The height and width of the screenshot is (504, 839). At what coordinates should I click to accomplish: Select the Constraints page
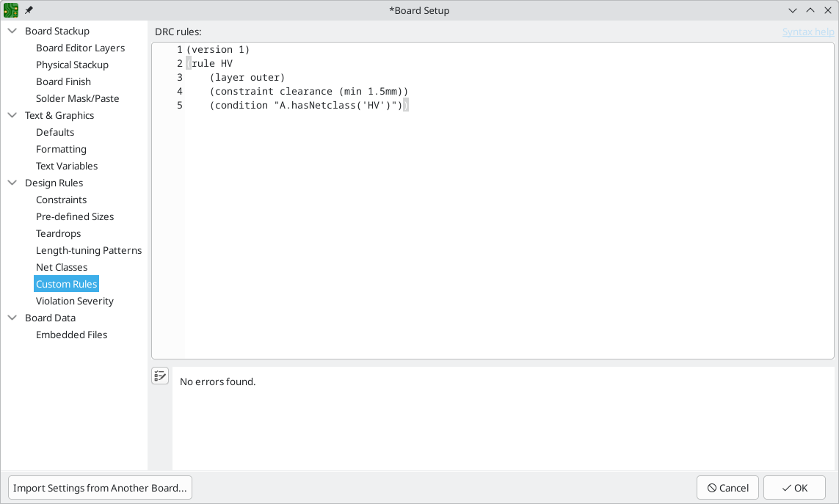(x=61, y=200)
